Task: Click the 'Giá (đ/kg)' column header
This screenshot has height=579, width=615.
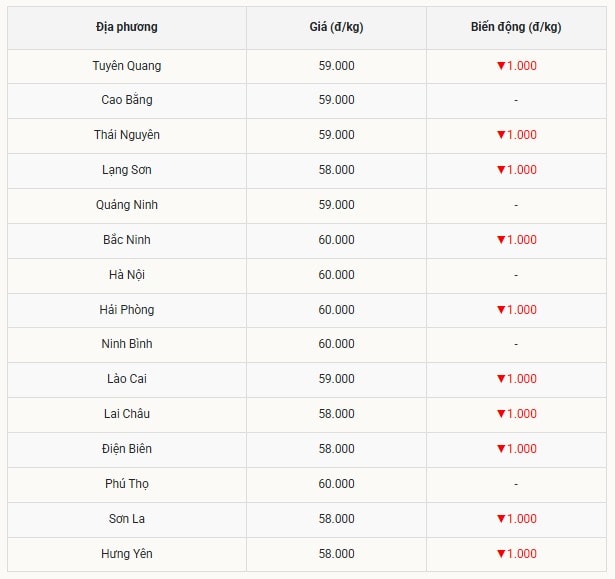Action: 336,27
